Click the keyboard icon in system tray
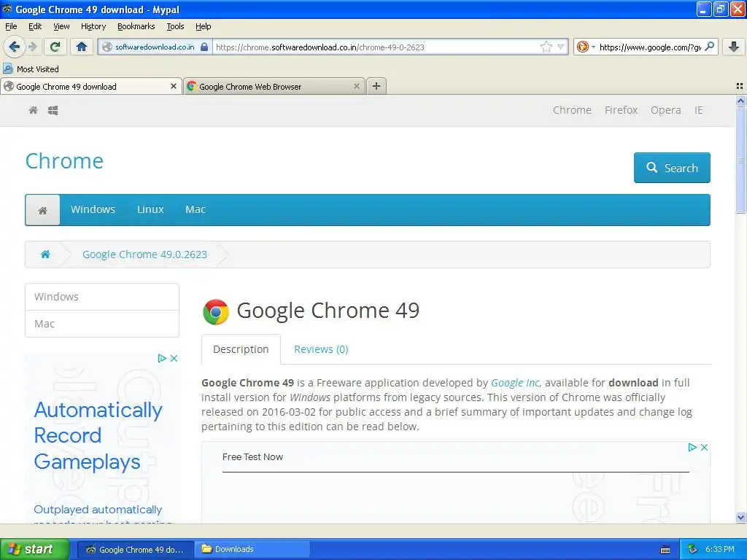 [x=665, y=550]
